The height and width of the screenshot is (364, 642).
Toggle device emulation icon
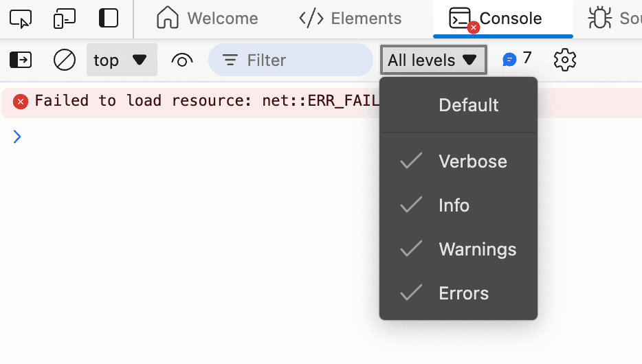point(65,19)
